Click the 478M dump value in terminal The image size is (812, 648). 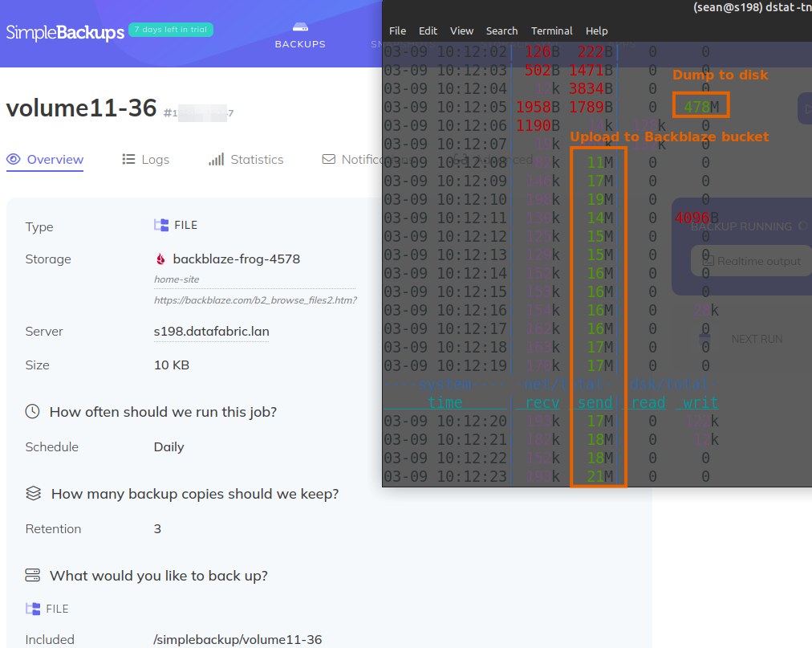(701, 107)
